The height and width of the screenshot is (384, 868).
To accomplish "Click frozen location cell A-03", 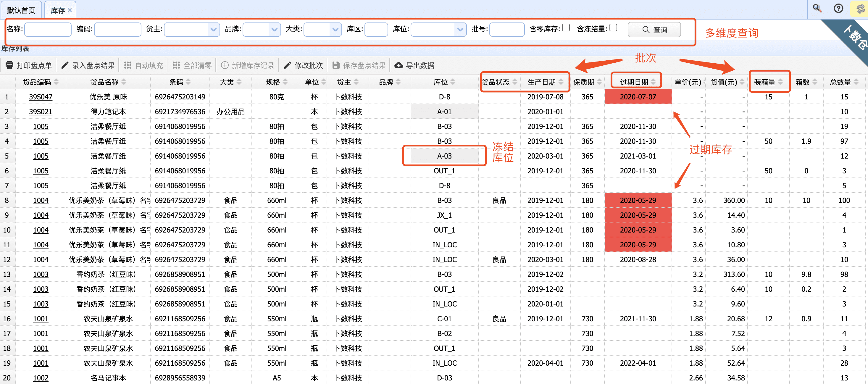I will (x=444, y=156).
